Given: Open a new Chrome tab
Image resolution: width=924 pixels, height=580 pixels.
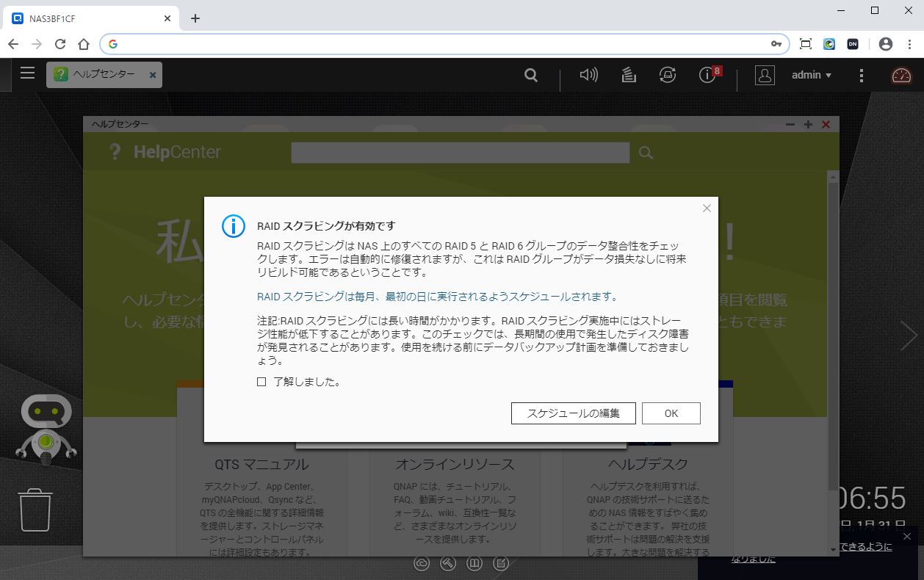Looking at the screenshot, I should point(195,18).
